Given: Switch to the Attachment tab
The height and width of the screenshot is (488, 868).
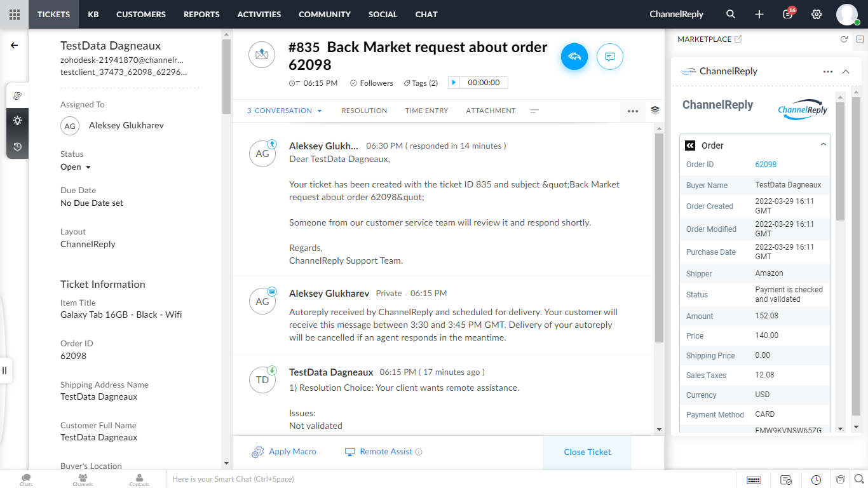Looking at the screenshot, I should (x=491, y=111).
